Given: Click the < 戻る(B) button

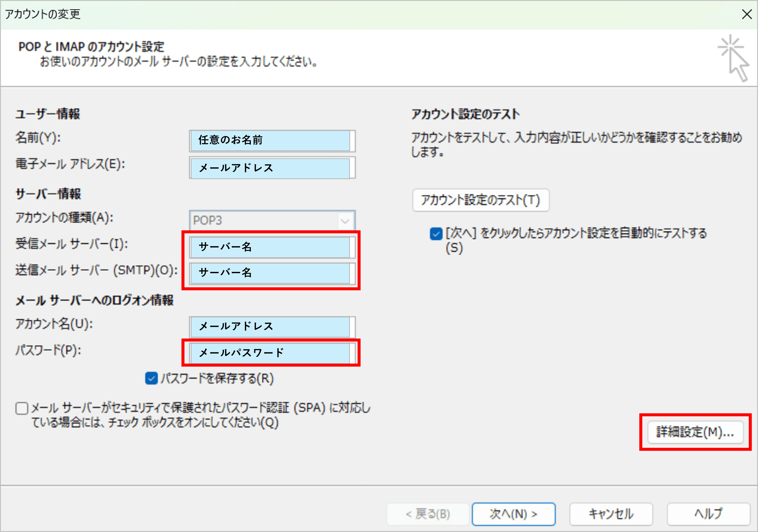Looking at the screenshot, I should 428,514.
